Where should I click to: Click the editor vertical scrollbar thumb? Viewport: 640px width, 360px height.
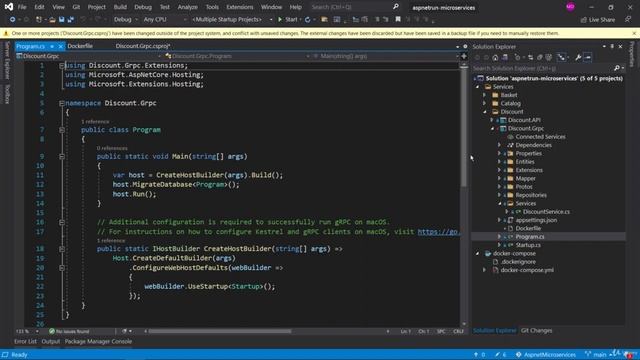tap(464, 127)
